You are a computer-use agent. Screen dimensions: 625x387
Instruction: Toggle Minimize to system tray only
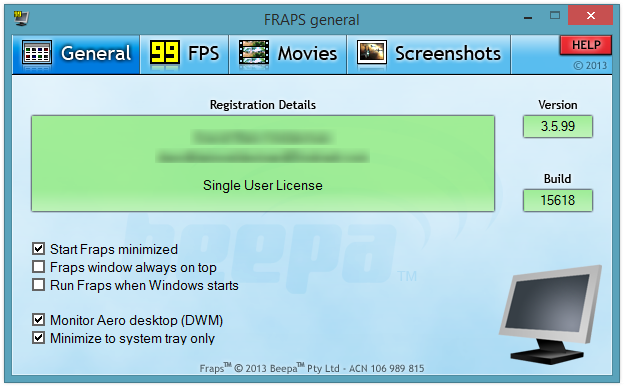coord(38,338)
